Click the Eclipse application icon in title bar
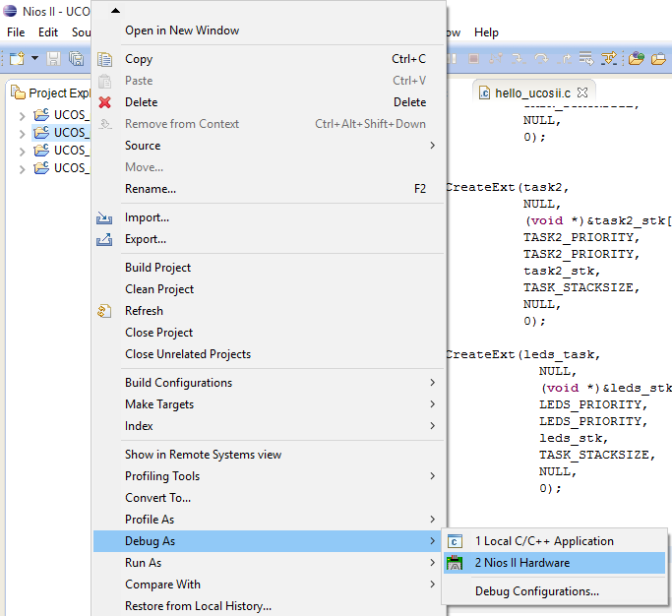 (10, 11)
